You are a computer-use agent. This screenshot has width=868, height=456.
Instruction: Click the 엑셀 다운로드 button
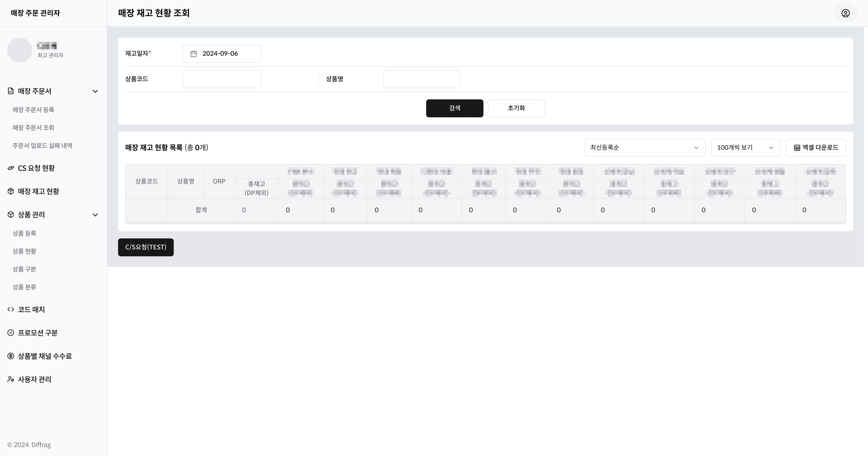816,148
